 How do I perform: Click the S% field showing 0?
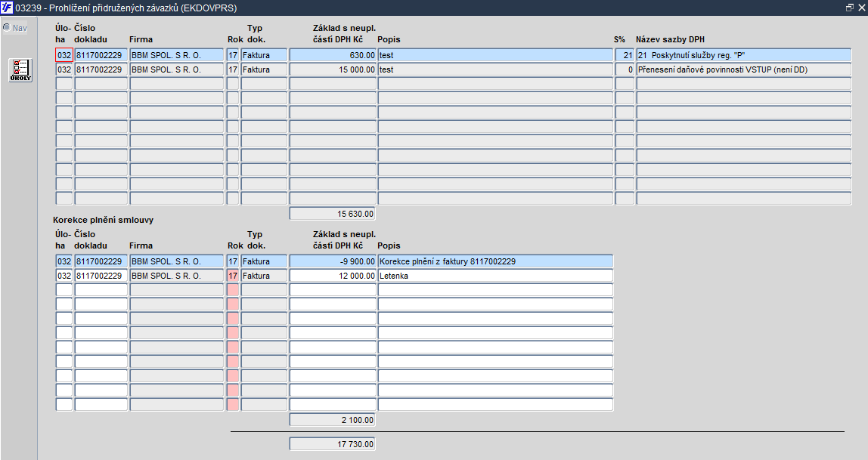click(x=625, y=69)
